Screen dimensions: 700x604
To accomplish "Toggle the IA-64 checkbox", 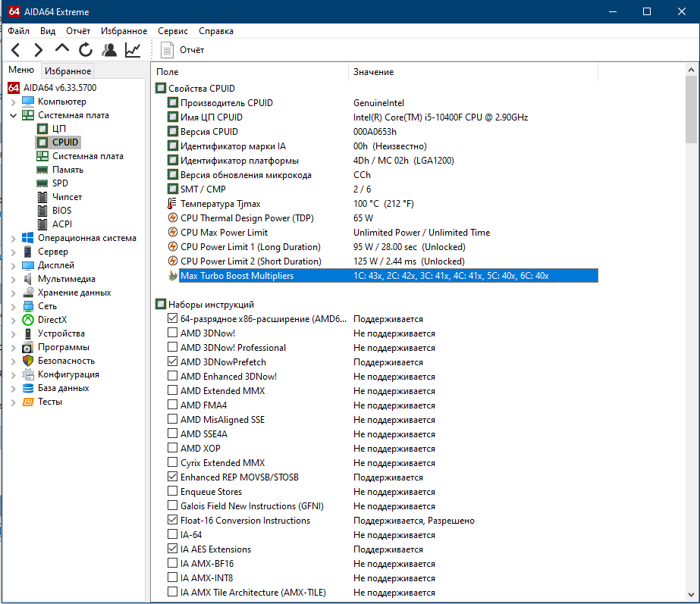I will click(173, 534).
